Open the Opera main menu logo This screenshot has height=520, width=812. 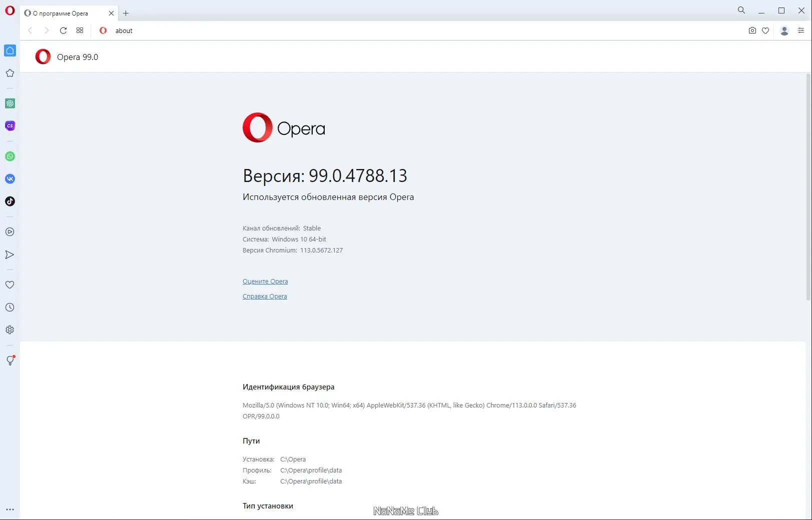tap(10, 10)
